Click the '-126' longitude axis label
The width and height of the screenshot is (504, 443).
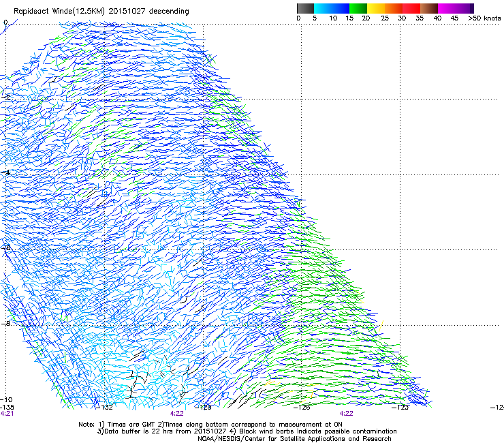pos(302,408)
